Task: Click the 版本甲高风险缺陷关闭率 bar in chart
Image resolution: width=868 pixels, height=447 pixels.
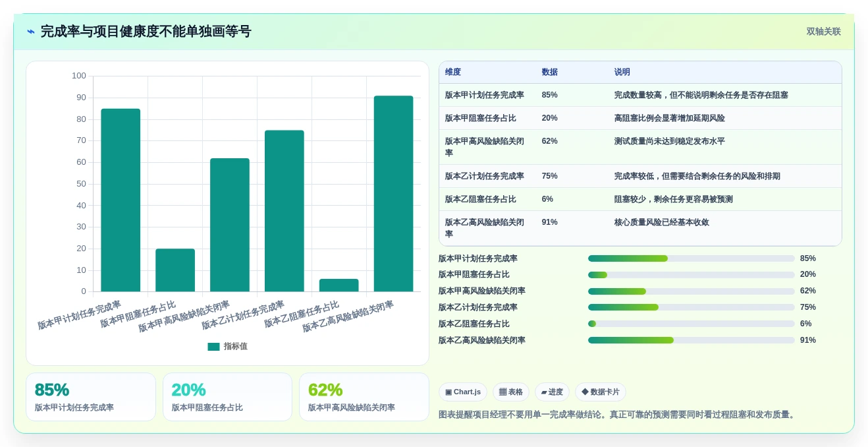Action: [230, 225]
